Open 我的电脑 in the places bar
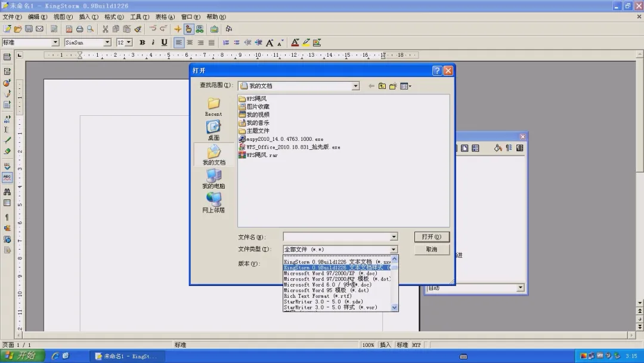Viewport: 644px width, 363px height. point(213,179)
